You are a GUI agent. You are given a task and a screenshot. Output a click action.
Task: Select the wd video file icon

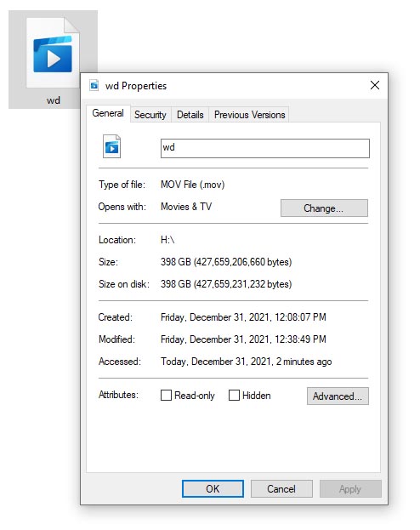pyautogui.click(x=53, y=53)
